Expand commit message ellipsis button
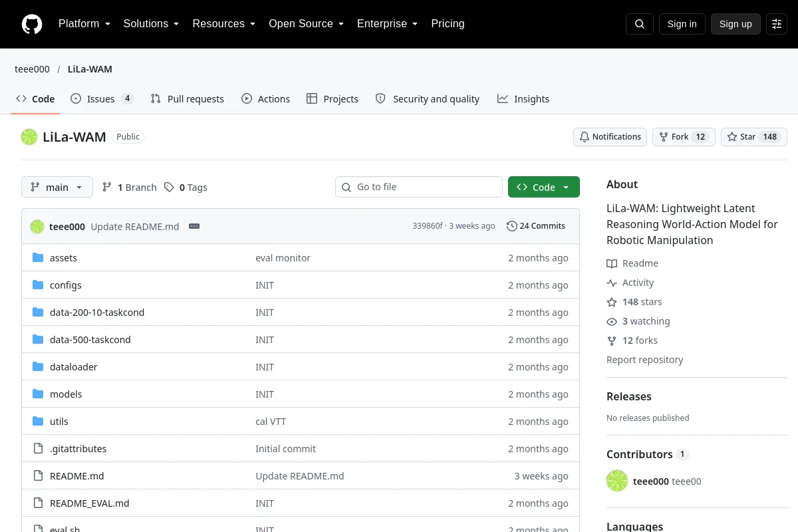This screenshot has width=798, height=532. [194, 226]
